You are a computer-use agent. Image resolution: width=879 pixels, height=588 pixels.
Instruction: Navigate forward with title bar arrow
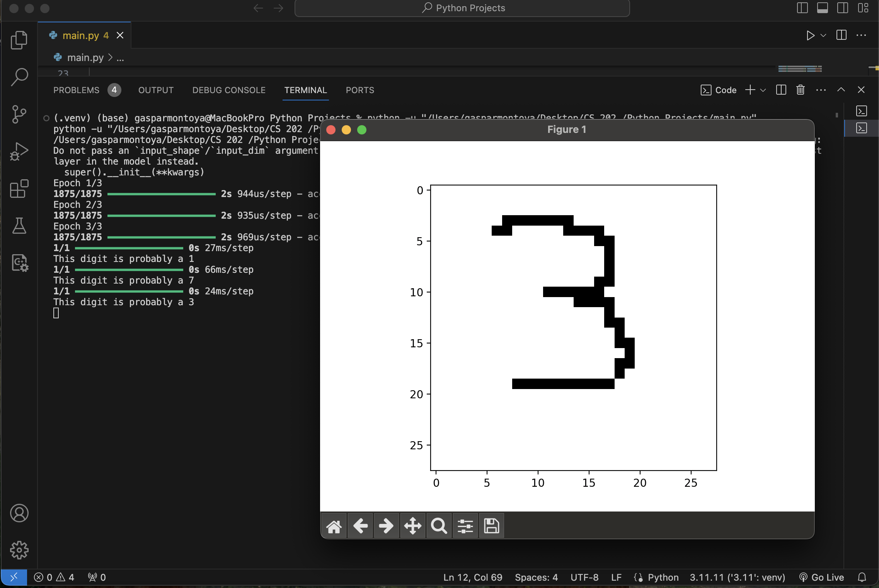pyautogui.click(x=278, y=8)
